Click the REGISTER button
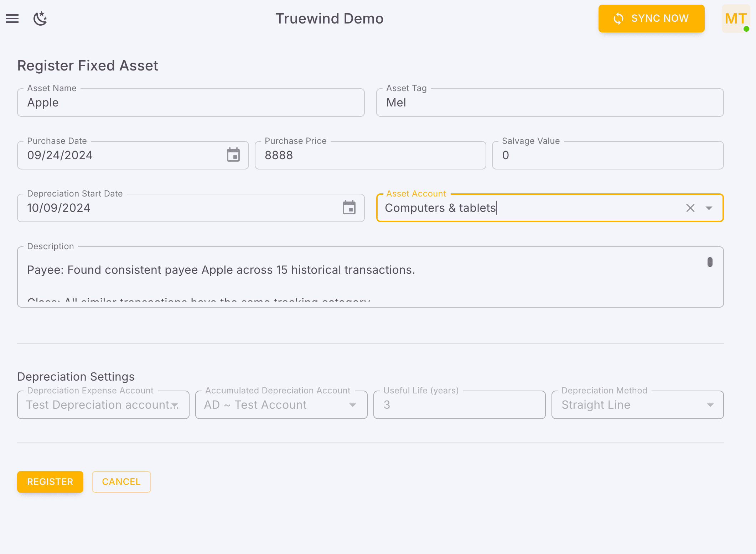Screen dimensions: 756x554 (50, 482)
